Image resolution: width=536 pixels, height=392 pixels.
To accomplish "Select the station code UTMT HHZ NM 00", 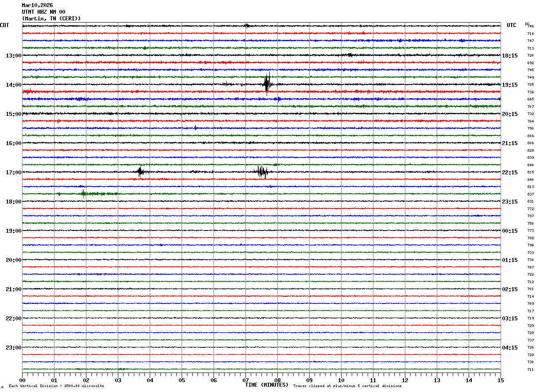I will [43, 12].
